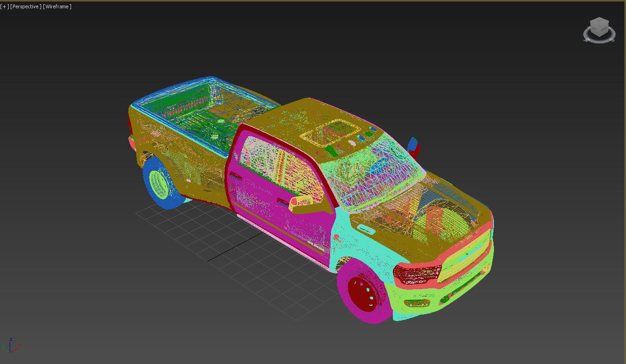
Task: Click the ViewCube cube
Action: click(599, 28)
